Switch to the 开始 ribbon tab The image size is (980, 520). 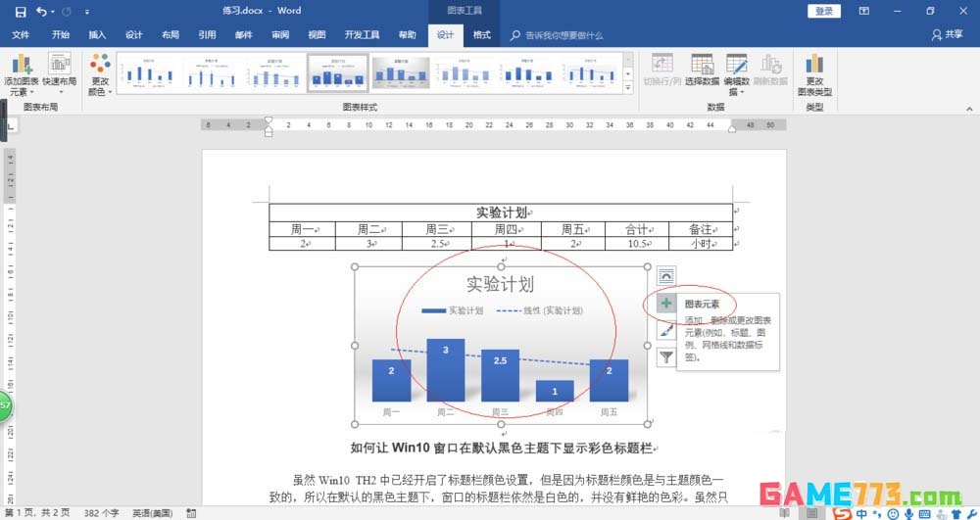61,35
